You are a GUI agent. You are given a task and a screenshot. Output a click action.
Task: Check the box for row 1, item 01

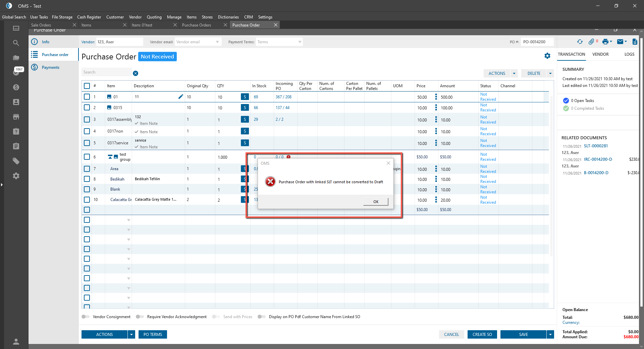tap(87, 97)
